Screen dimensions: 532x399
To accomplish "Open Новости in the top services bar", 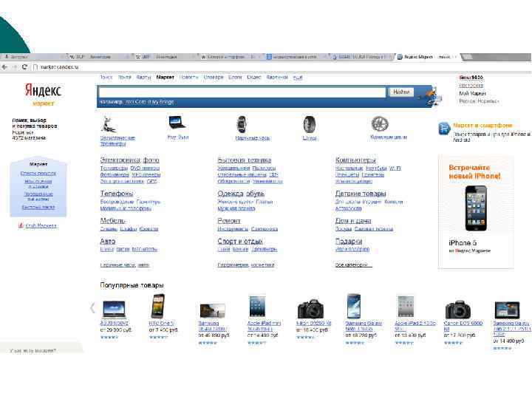I will pyautogui.click(x=188, y=78).
